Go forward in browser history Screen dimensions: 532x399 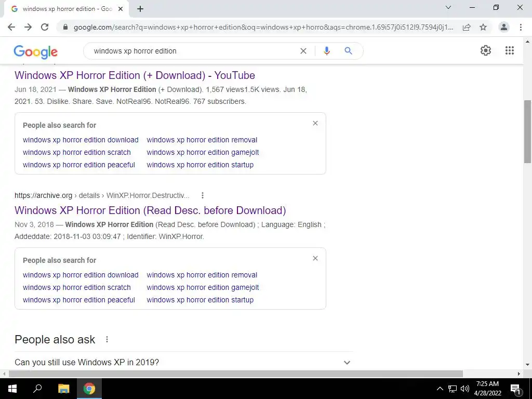tap(28, 27)
